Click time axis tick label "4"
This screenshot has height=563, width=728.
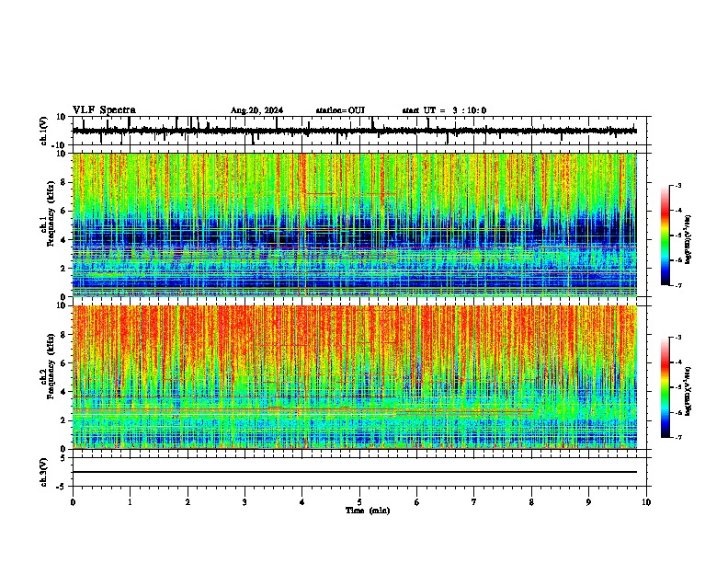302,502
